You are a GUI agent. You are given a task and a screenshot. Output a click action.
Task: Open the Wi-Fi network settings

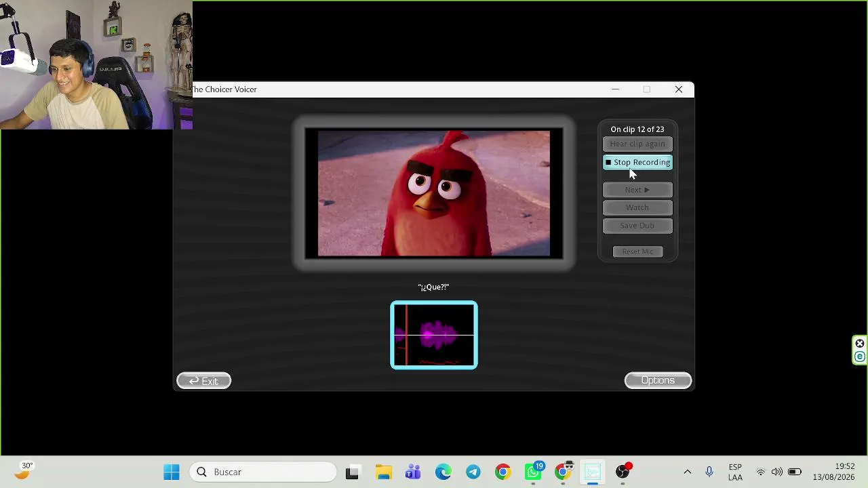(x=761, y=472)
